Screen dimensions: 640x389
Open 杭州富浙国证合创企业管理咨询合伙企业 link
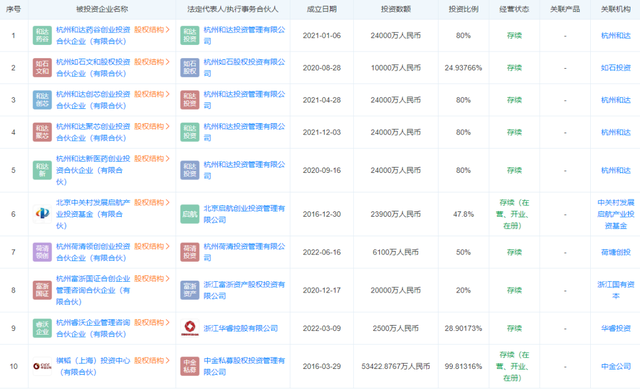(x=93, y=290)
